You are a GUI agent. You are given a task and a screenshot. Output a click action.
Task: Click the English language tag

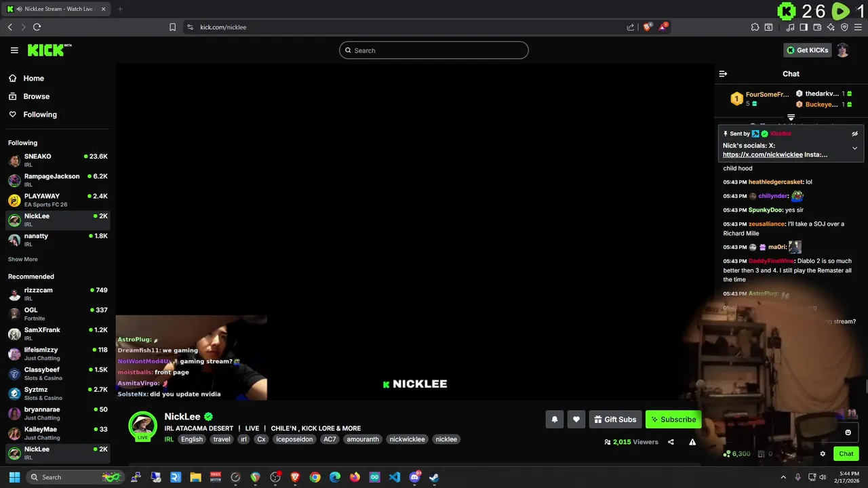click(x=192, y=439)
